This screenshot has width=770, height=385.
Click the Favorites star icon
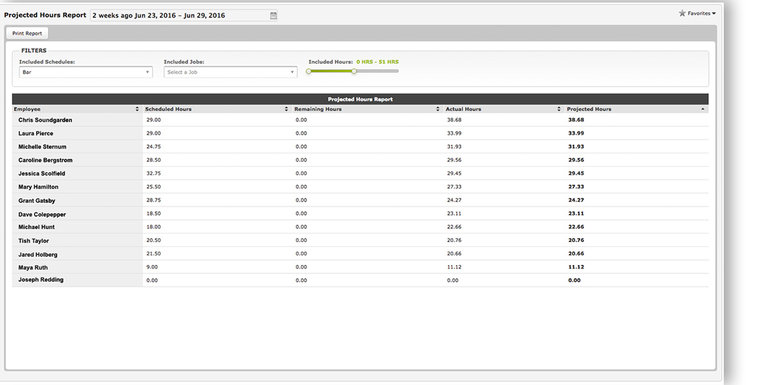point(682,14)
